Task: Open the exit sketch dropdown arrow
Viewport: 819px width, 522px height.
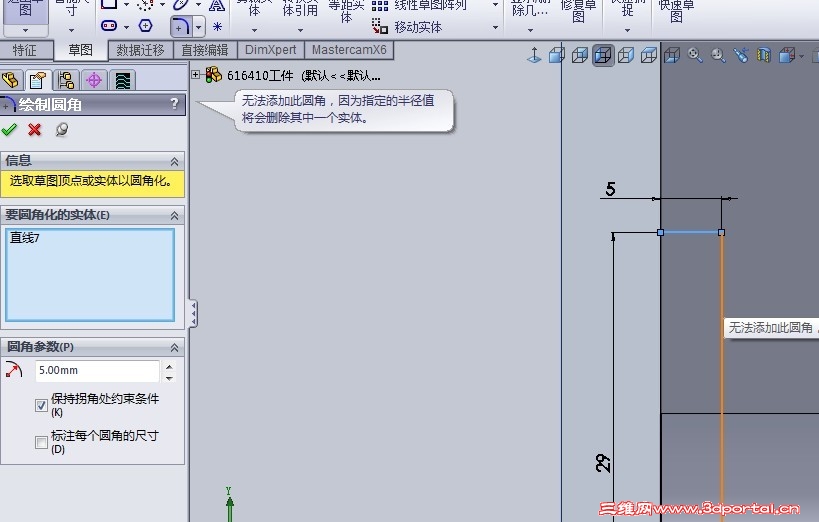Action: [25, 30]
